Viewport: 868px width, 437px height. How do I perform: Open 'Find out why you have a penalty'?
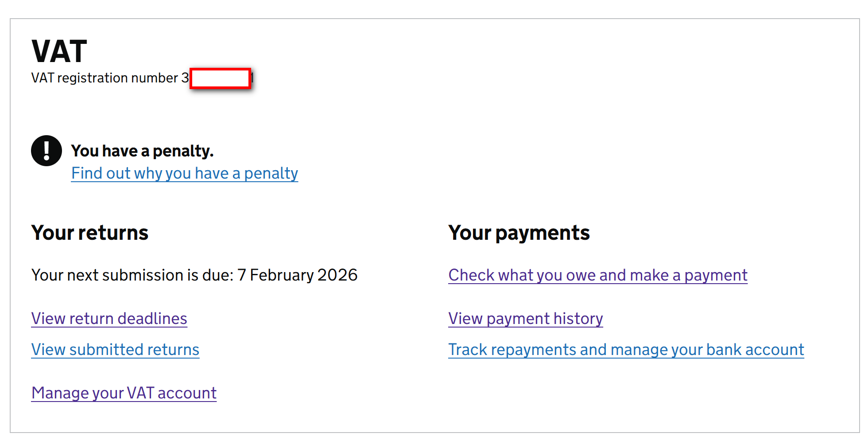coord(184,173)
